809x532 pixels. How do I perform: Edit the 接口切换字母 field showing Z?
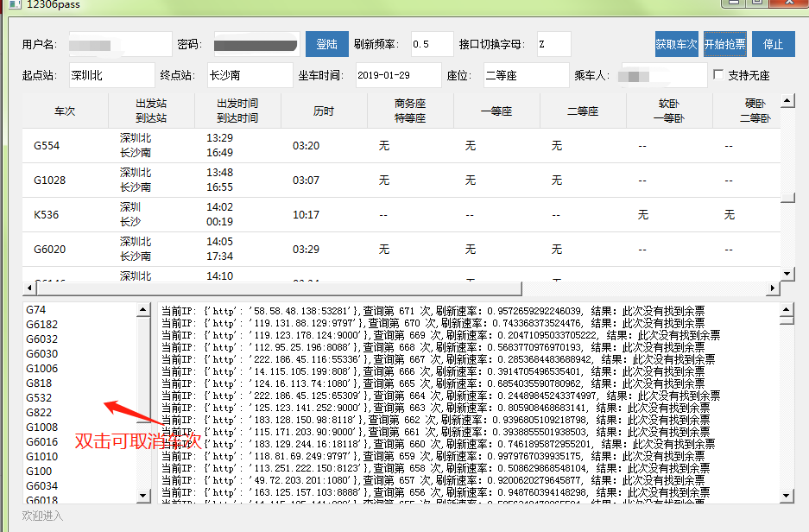553,44
